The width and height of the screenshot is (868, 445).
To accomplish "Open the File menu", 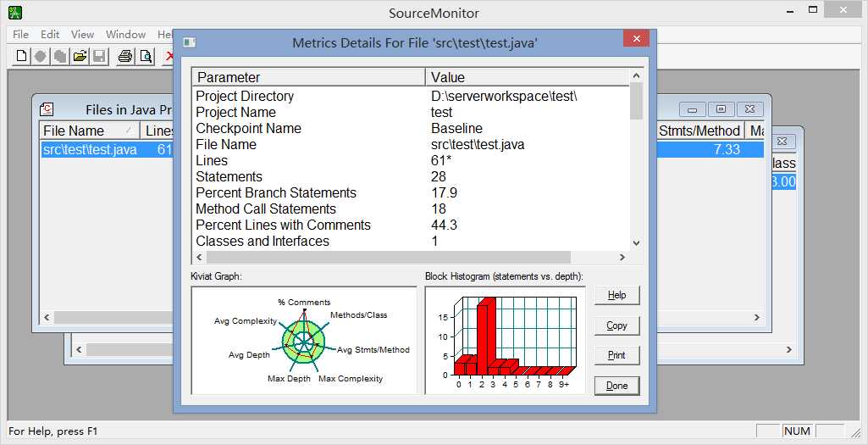I will point(20,35).
